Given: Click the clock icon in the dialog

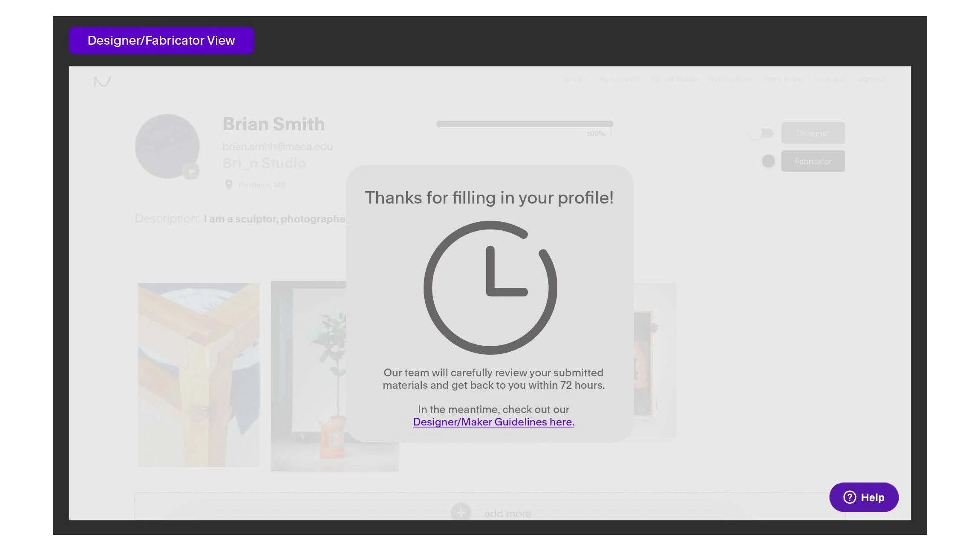Looking at the screenshot, I should (490, 287).
